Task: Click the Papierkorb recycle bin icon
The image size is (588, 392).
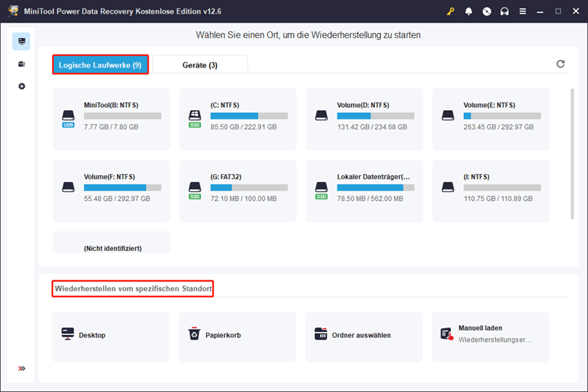Action: 194,333
